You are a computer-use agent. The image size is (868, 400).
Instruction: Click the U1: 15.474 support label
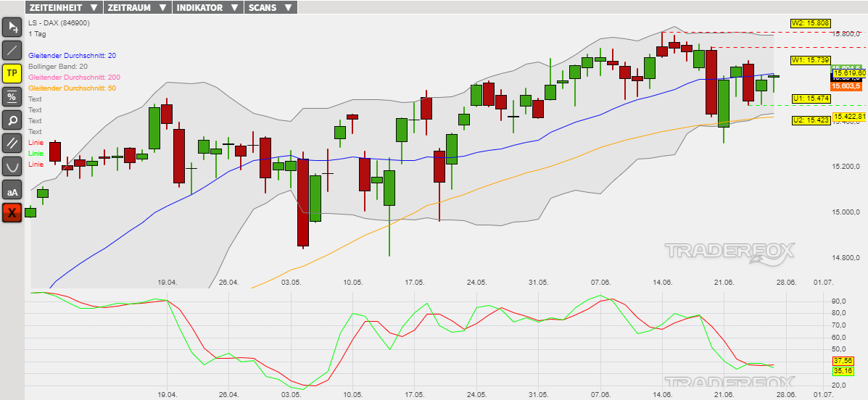click(x=811, y=98)
